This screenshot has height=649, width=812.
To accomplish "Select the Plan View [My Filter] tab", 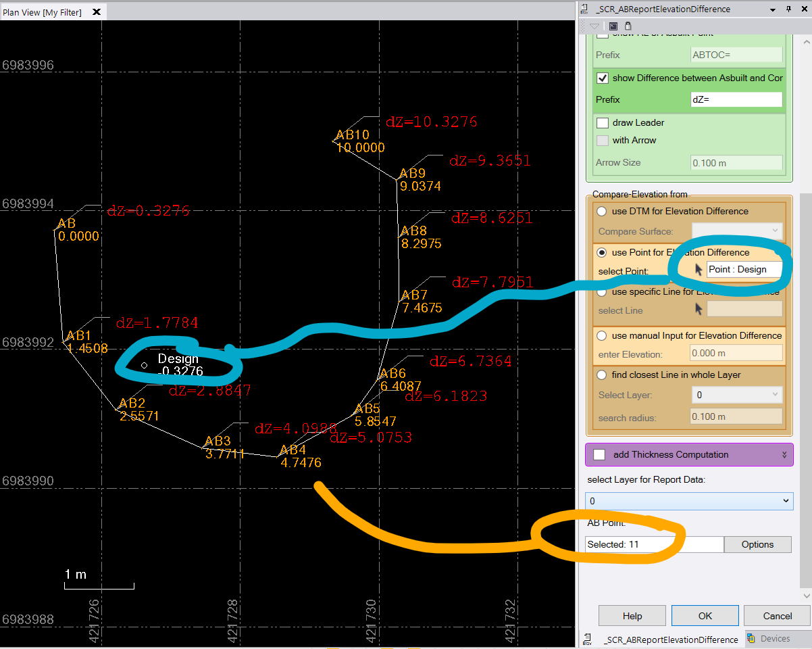I will click(42, 12).
